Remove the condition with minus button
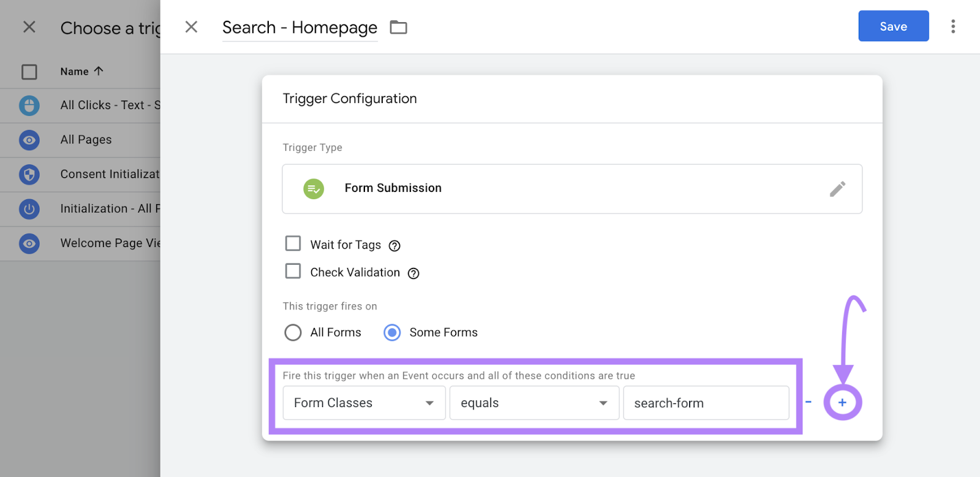The width and height of the screenshot is (980, 477). click(808, 402)
